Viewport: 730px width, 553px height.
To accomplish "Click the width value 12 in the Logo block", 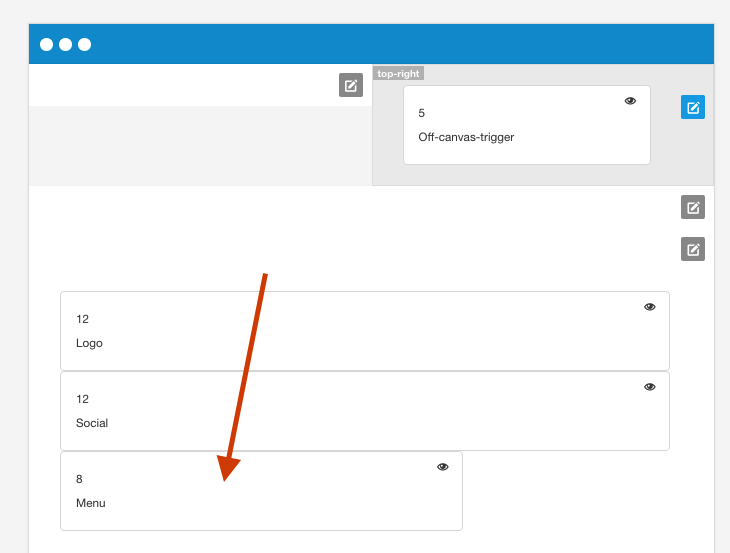I will click(82, 319).
